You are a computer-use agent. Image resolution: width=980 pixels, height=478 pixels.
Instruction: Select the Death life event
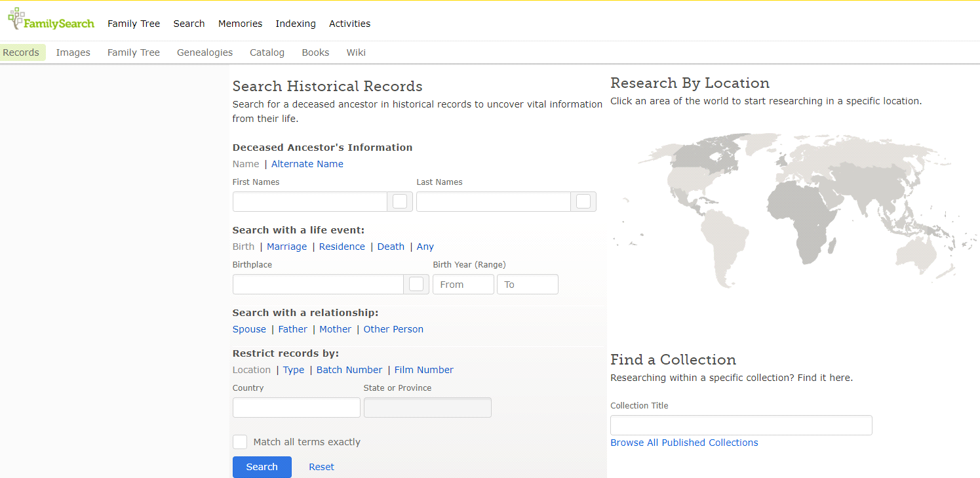(391, 247)
